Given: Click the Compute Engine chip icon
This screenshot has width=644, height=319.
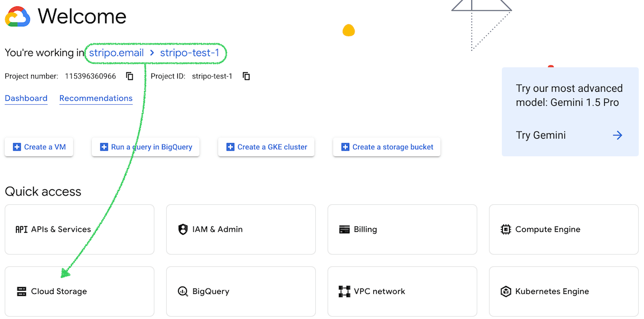Looking at the screenshot, I should tap(506, 229).
